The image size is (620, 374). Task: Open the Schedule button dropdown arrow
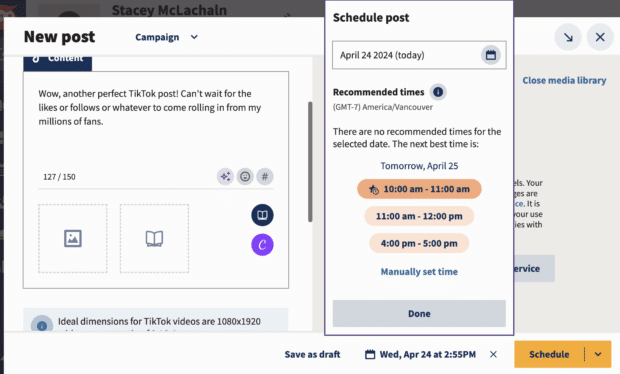[x=598, y=354]
